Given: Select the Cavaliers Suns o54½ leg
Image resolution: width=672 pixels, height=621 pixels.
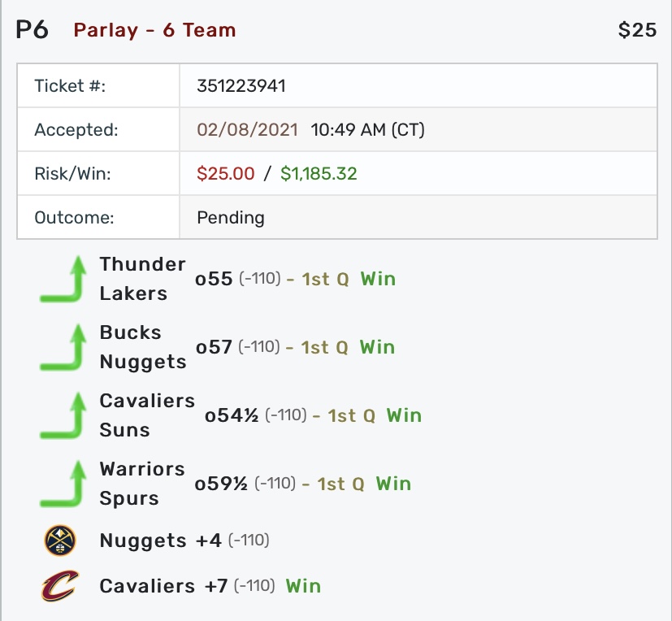Looking at the screenshot, I should coord(232,415).
